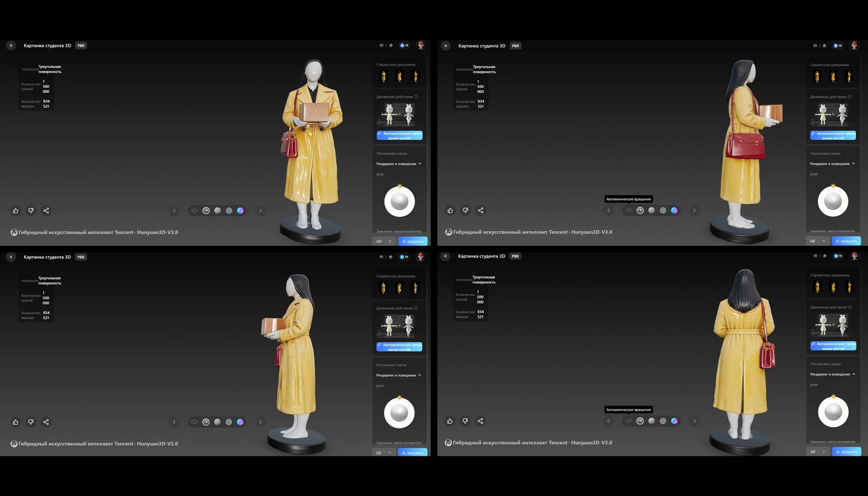868x496 pixels.
Task: Click 'загружать' button in left-facing side-view window
Action: 412,453
